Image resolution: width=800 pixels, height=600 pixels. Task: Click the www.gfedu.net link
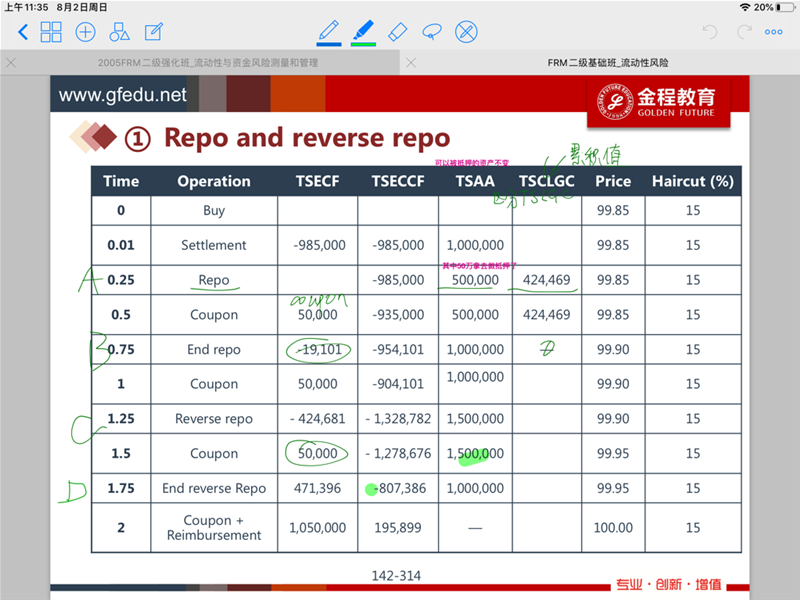[x=123, y=96]
